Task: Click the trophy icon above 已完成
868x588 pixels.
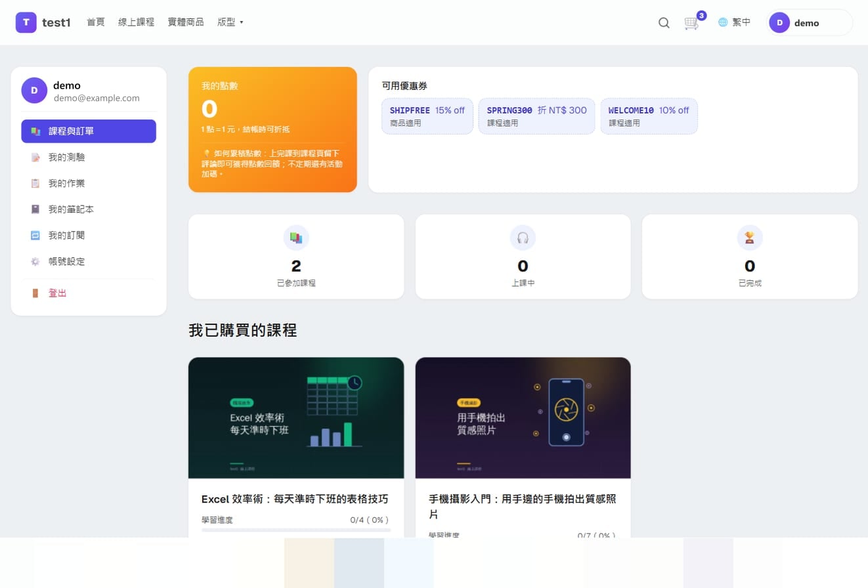Action: [750, 238]
